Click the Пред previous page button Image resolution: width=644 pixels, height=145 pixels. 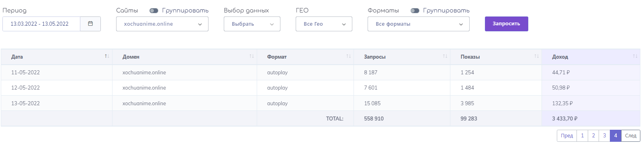567,136
